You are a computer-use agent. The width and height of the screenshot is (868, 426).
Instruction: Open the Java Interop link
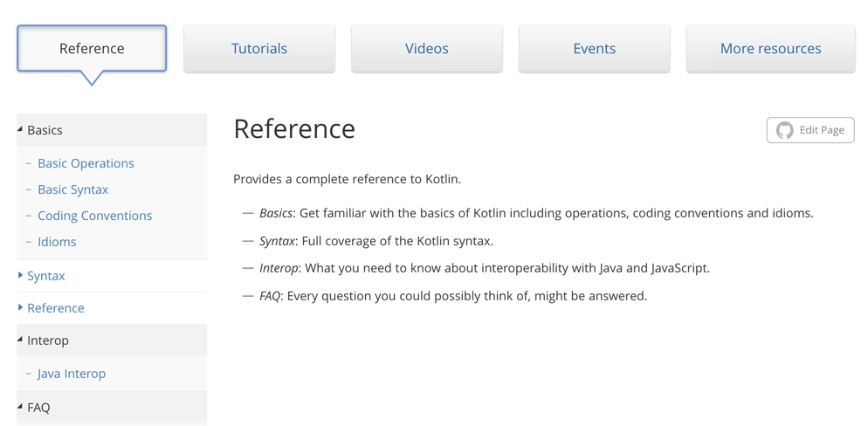point(72,374)
